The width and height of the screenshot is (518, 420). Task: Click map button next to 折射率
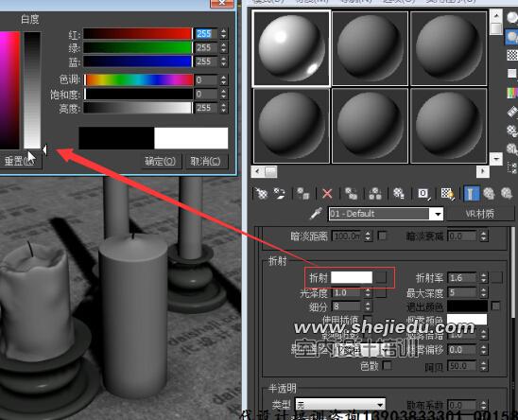click(496, 277)
